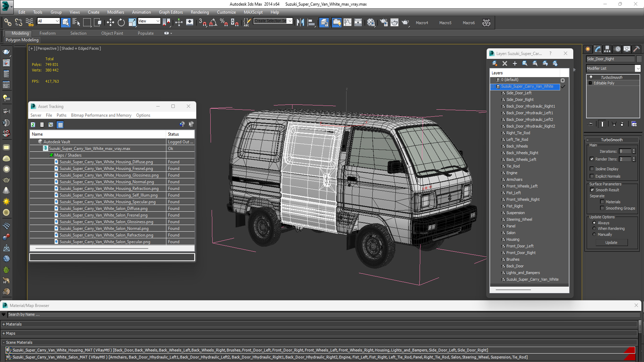Click the Refresh icon in Asset Tracking
The image size is (644, 362).
[33, 125]
